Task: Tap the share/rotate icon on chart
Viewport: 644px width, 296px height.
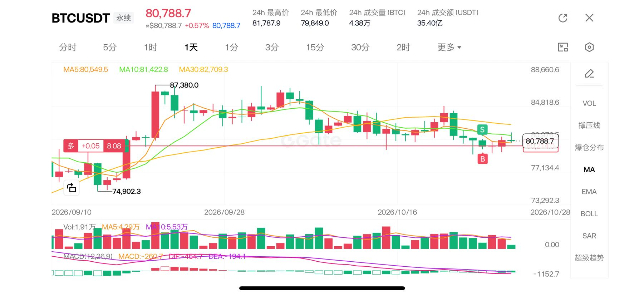Action: 72,188
